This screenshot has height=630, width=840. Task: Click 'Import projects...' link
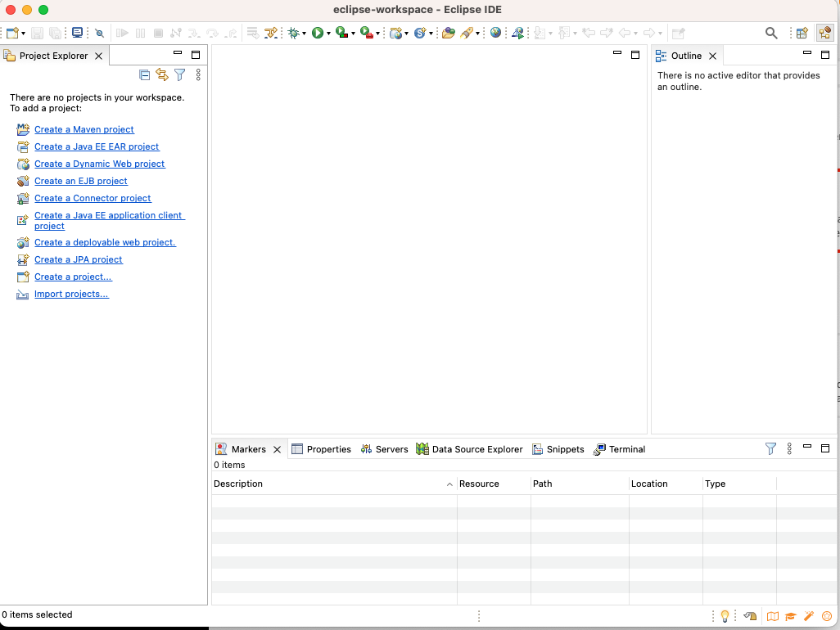point(71,294)
